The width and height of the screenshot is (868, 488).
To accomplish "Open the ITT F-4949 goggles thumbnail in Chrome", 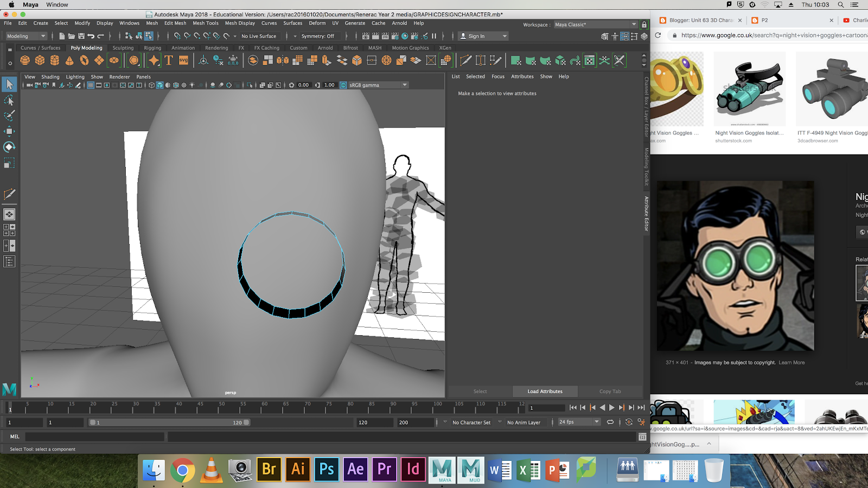I will 832,89.
